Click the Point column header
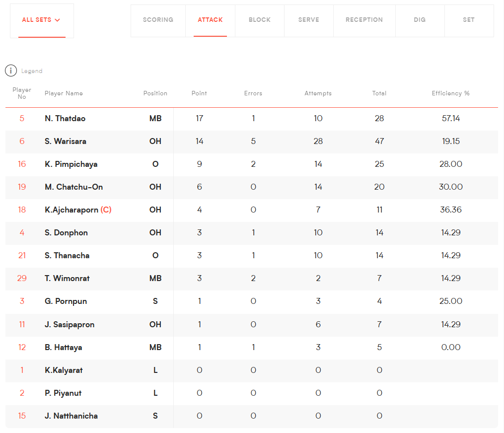The width and height of the screenshot is (504, 433). pos(199,93)
